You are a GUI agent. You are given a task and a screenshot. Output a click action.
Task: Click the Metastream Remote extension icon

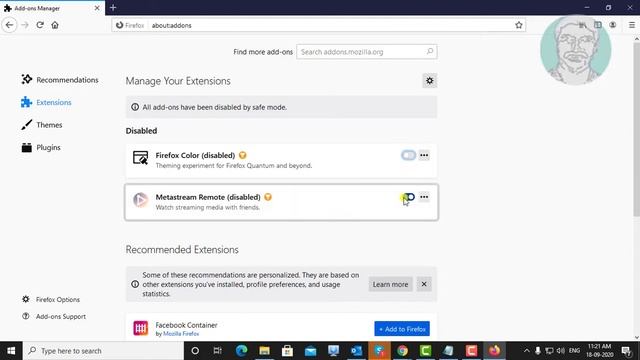tap(140, 200)
